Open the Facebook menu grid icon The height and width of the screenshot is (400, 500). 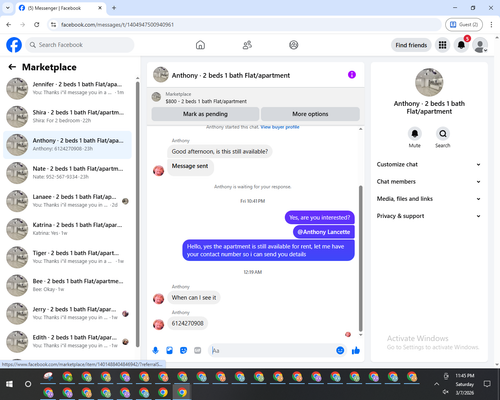coord(442,45)
